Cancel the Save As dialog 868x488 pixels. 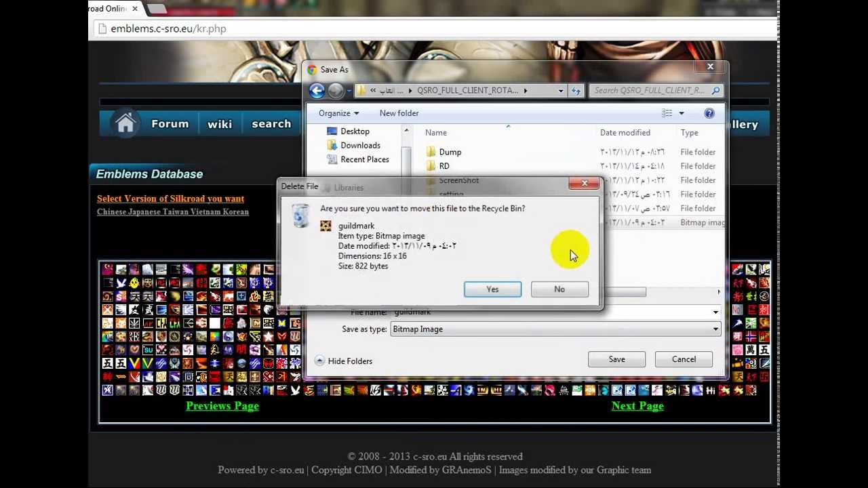pyautogui.click(x=684, y=359)
